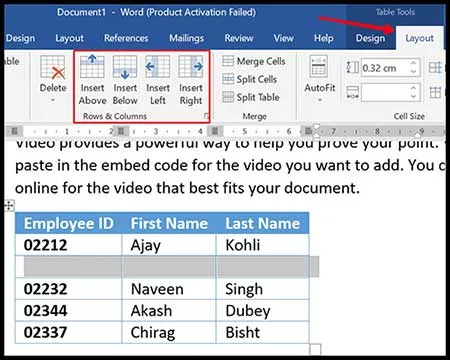The height and width of the screenshot is (360, 450).
Task: Click Split Cells in the ribbon
Action: click(250, 79)
